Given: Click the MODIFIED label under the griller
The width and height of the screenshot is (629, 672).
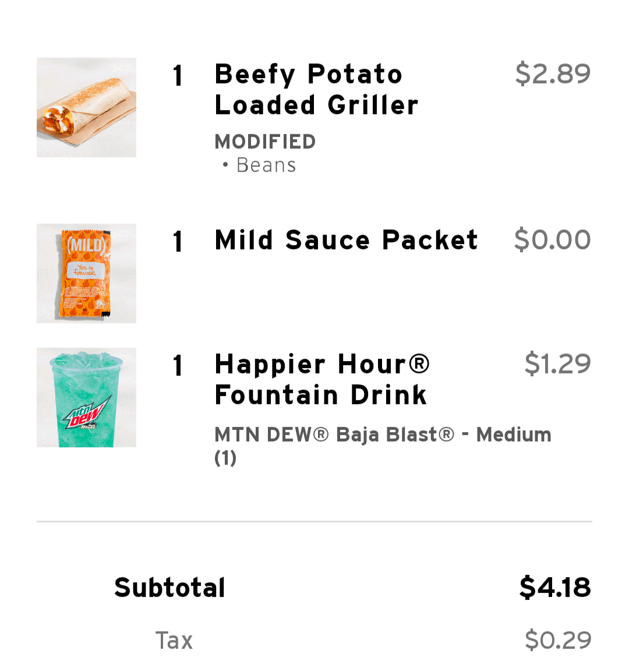Looking at the screenshot, I should click(x=265, y=142).
